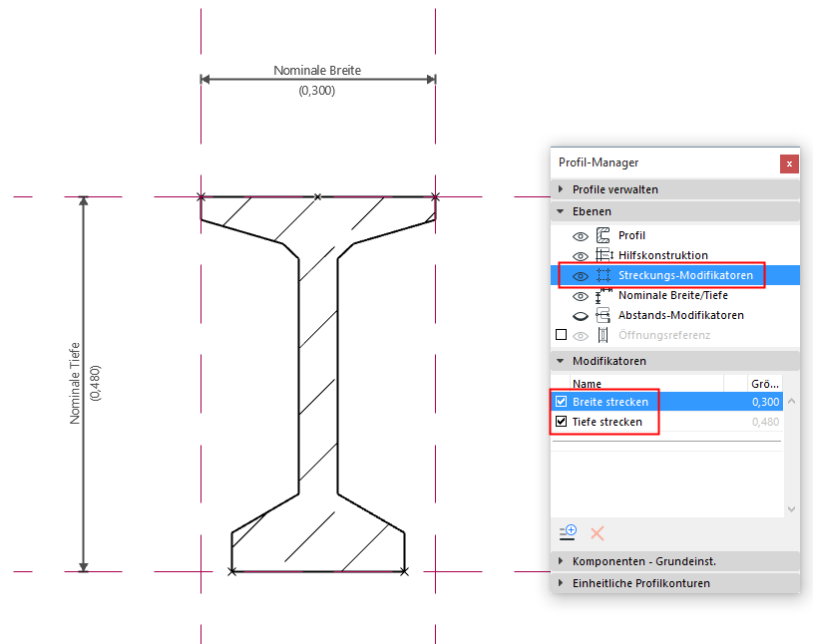Viewport: 813px width, 644px height.
Task: Toggle eye for Öffnungsreferenz layer
Action: (581, 336)
